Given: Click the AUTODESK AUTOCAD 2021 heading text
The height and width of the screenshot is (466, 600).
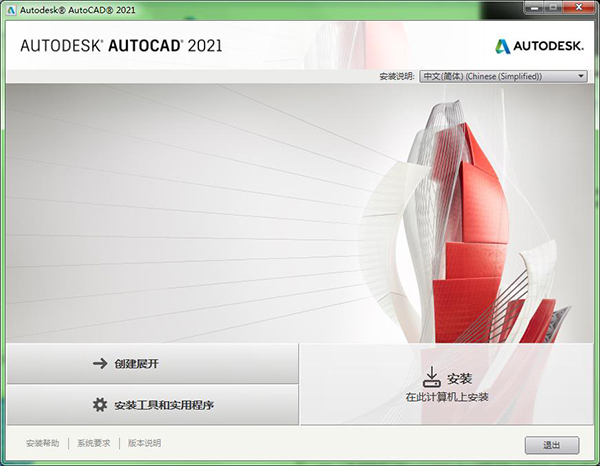Looking at the screenshot, I should tap(121, 46).
